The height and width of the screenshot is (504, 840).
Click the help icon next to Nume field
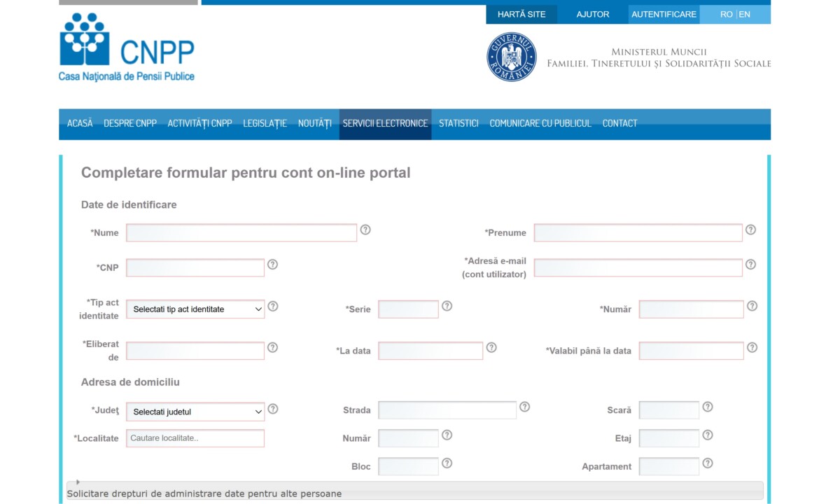(365, 230)
